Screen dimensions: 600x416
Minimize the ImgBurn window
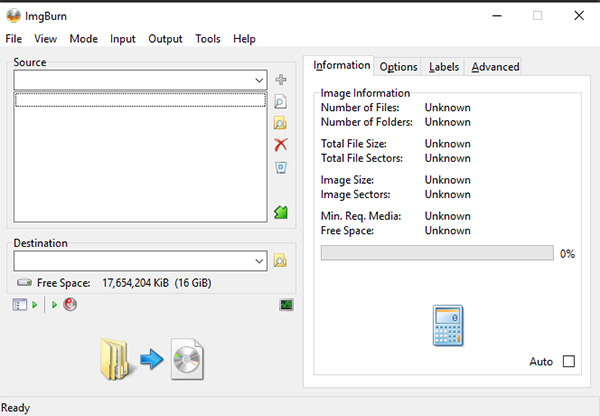click(497, 16)
